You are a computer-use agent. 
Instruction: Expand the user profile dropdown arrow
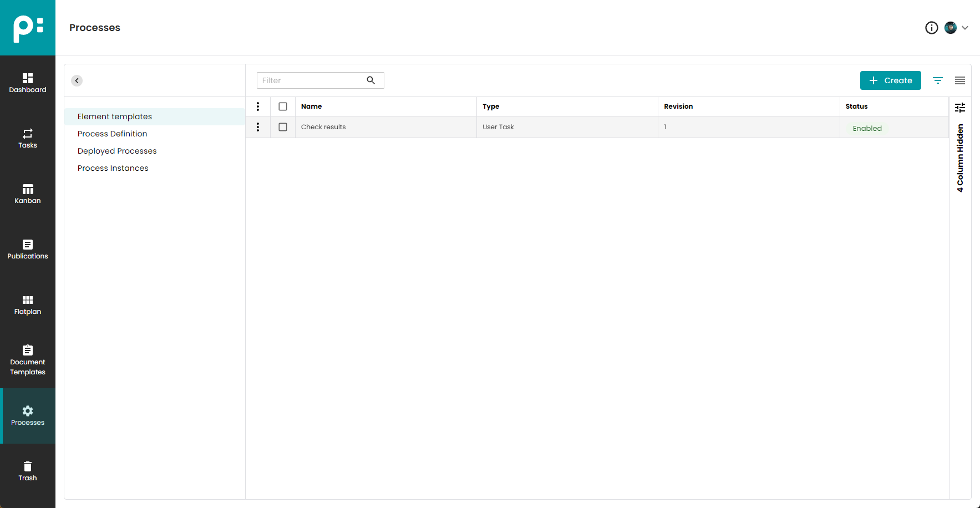965,28
